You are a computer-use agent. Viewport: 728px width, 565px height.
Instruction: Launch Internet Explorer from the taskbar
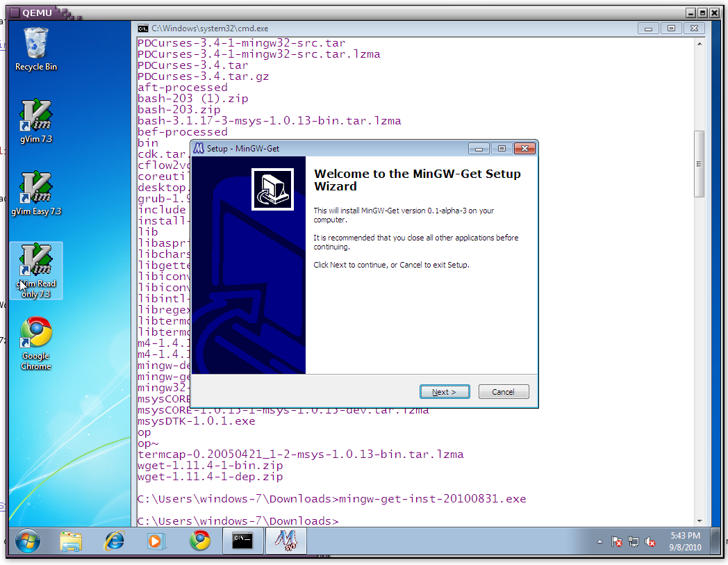pyautogui.click(x=114, y=541)
